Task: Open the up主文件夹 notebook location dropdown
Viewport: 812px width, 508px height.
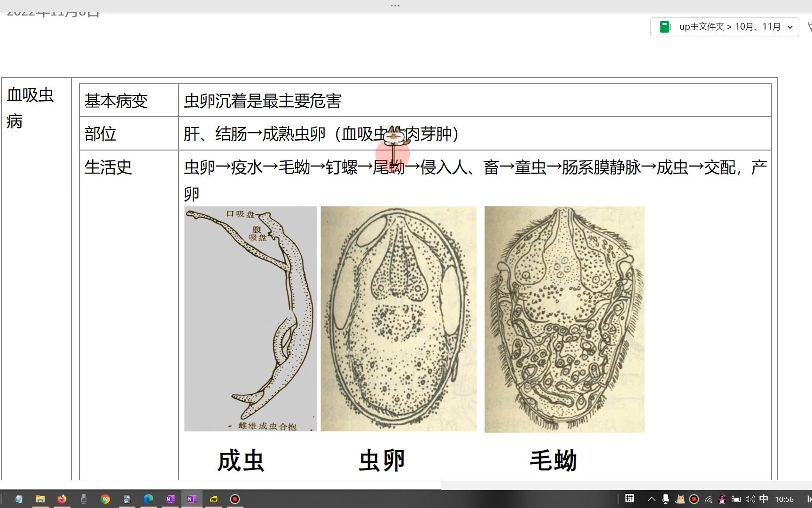Action: (x=724, y=27)
